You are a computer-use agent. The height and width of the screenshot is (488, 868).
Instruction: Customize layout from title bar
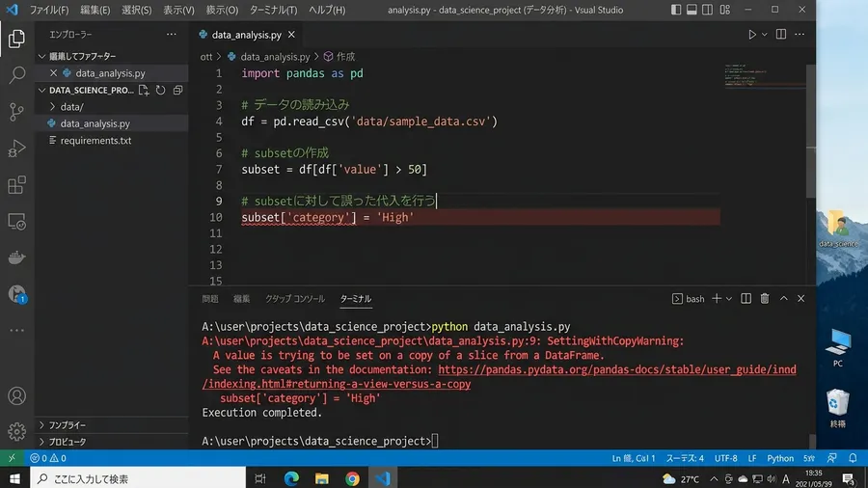[x=724, y=10]
